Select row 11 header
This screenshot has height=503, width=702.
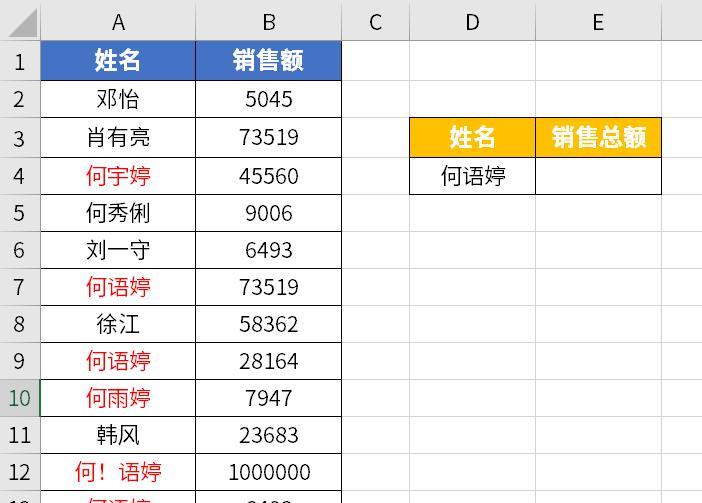coord(20,435)
